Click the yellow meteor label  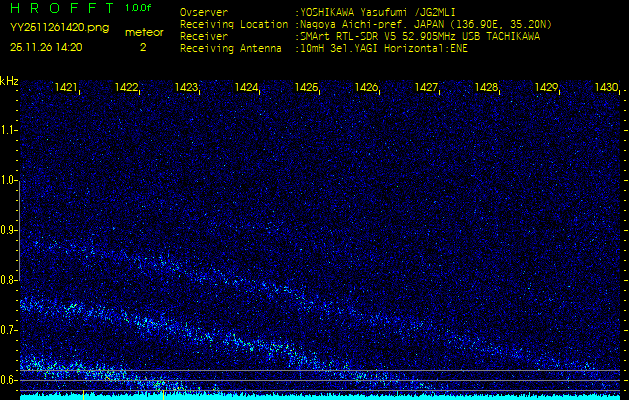tap(143, 32)
